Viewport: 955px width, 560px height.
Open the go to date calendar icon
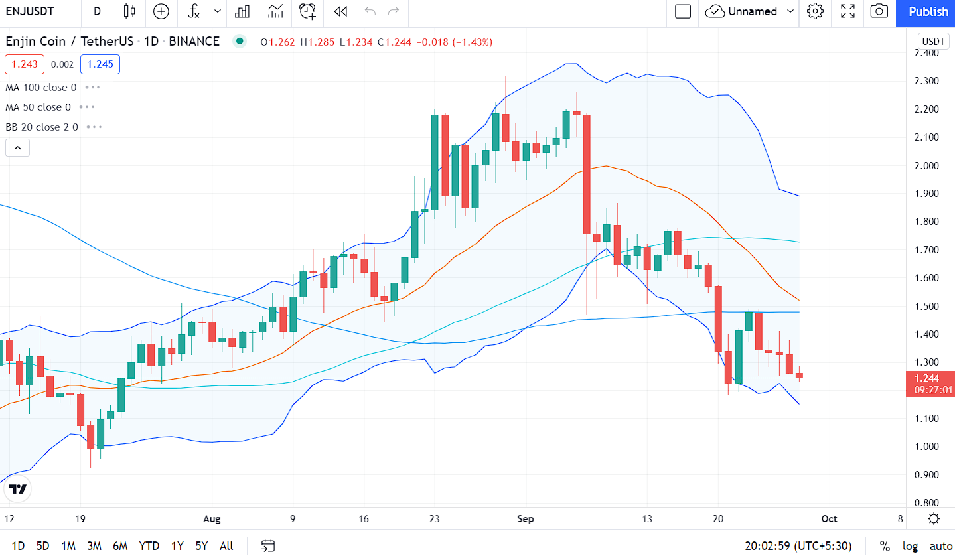click(267, 546)
